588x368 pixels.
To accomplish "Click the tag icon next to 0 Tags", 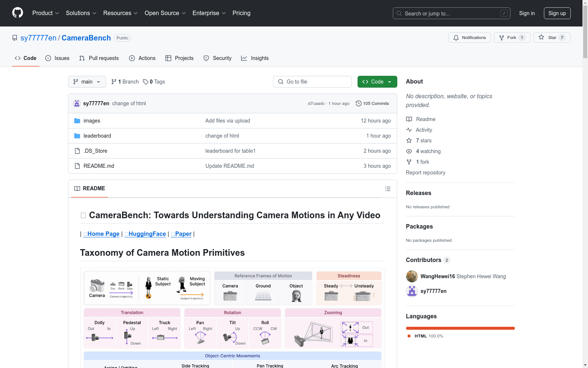I will pyautogui.click(x=146, y=82).
